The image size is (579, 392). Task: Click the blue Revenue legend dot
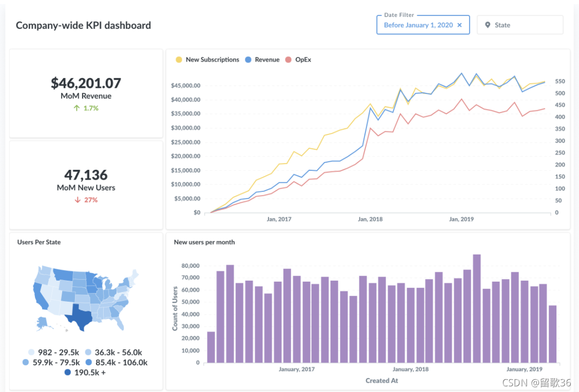click(248, 60)
